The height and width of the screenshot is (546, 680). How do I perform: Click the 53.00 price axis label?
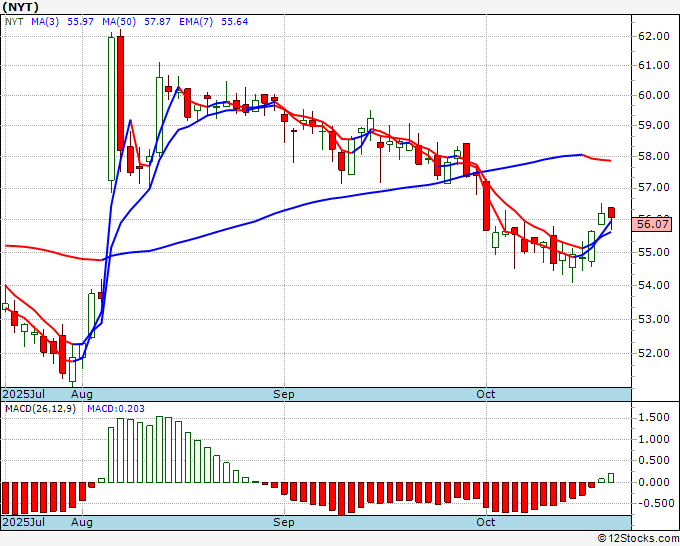654,319
